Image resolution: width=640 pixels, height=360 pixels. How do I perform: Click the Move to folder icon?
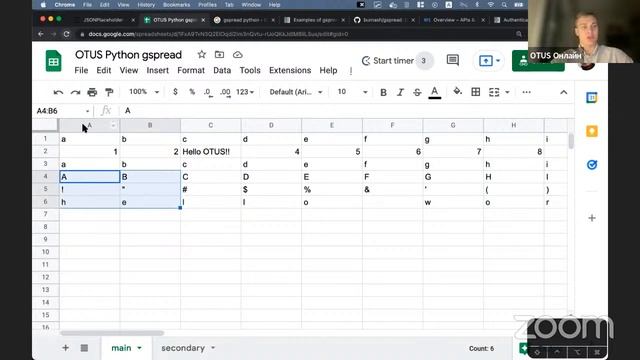tap(220, 54)
